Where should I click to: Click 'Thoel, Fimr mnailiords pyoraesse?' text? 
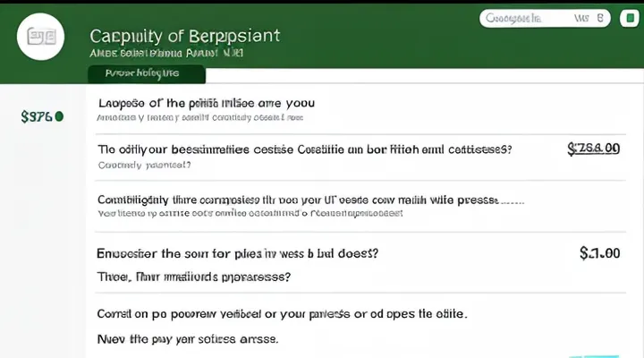[193, 277]
